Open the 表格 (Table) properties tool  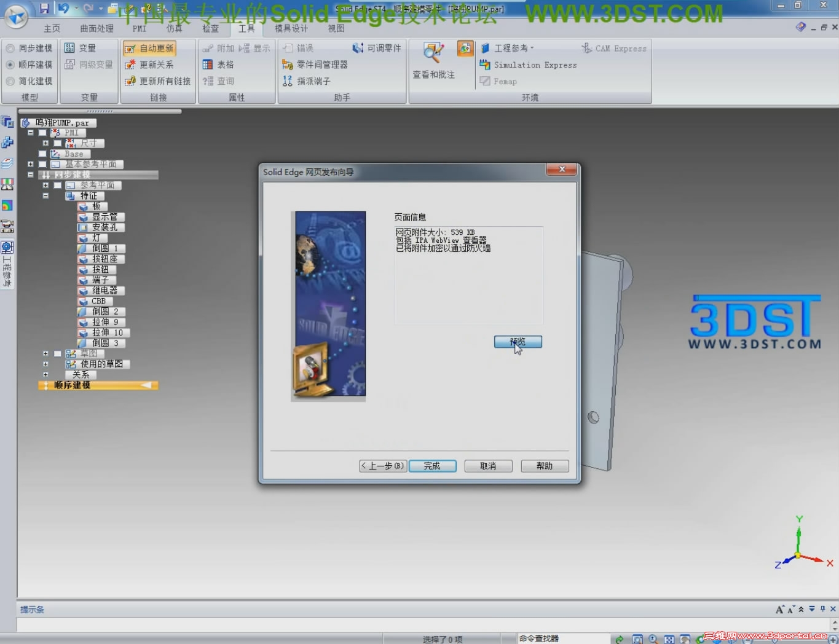point(218,65)
